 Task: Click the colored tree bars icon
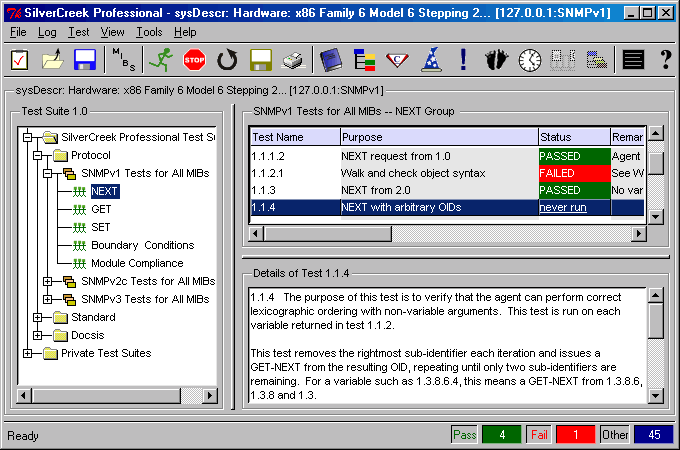coord(364,60)
